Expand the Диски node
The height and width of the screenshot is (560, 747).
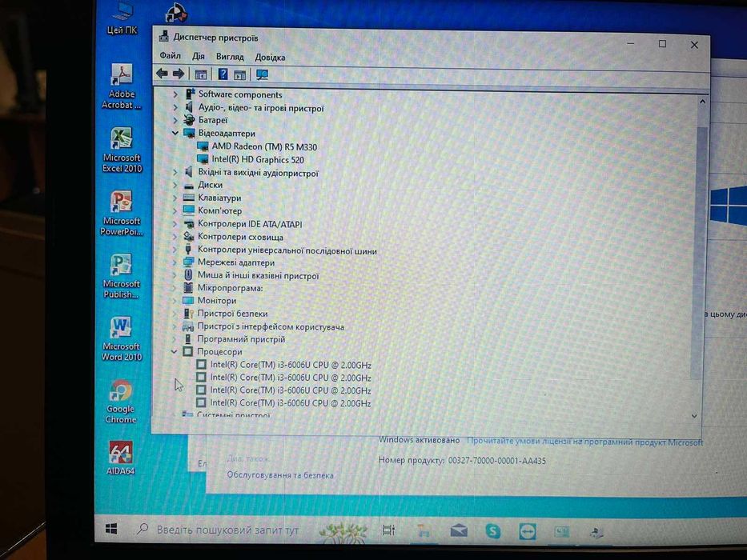[175, 185]
